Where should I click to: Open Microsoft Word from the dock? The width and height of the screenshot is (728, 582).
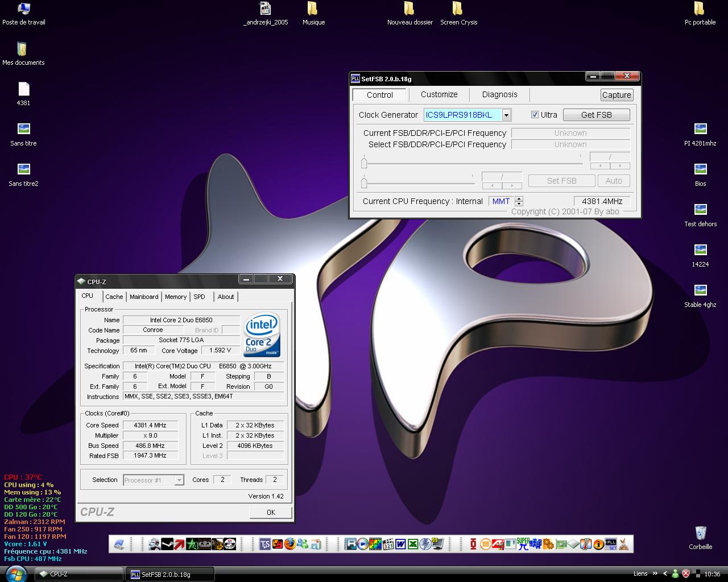click(400, 544)
